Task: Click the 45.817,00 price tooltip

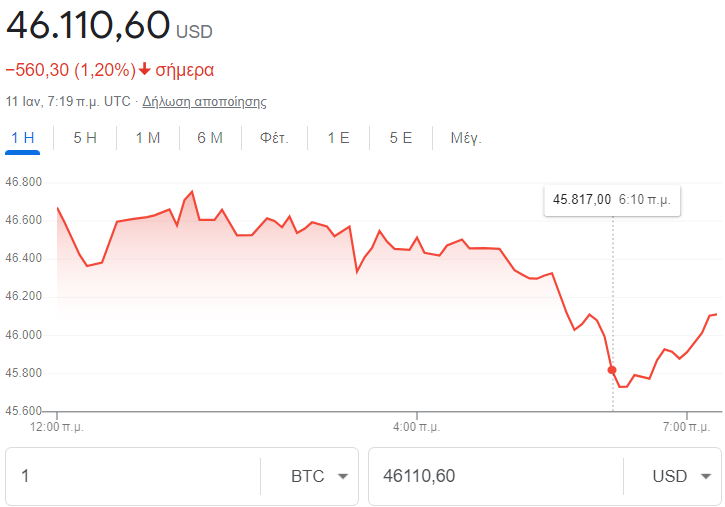Action: coord(612,200)
